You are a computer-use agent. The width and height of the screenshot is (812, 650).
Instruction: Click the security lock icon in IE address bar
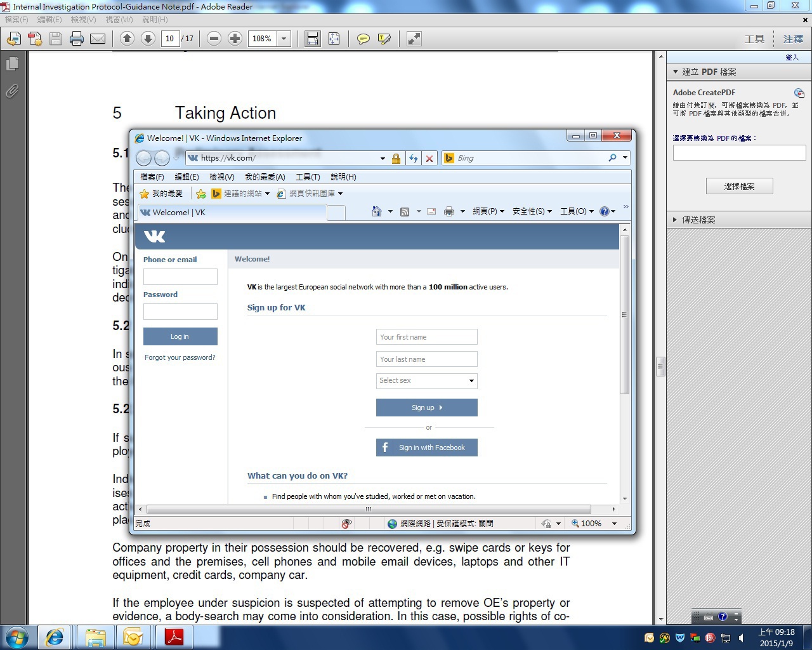coord(396,159)
